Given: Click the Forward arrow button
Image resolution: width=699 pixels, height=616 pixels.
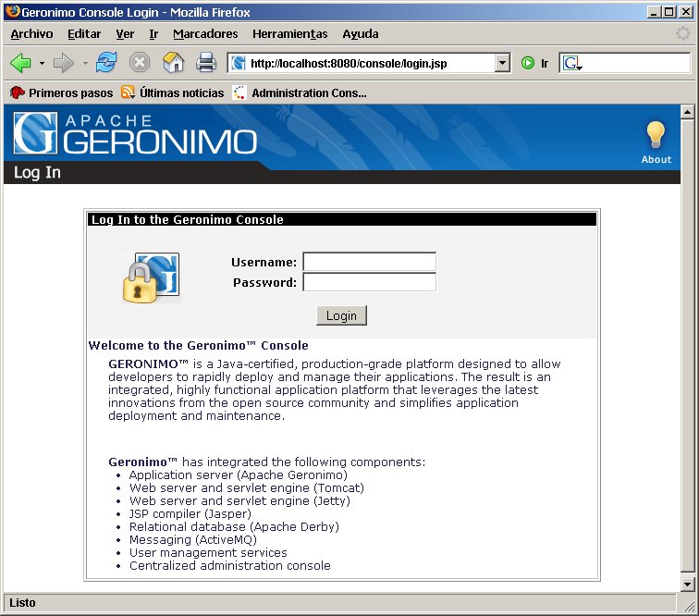Looking at the screenshot, I should 63,63.
